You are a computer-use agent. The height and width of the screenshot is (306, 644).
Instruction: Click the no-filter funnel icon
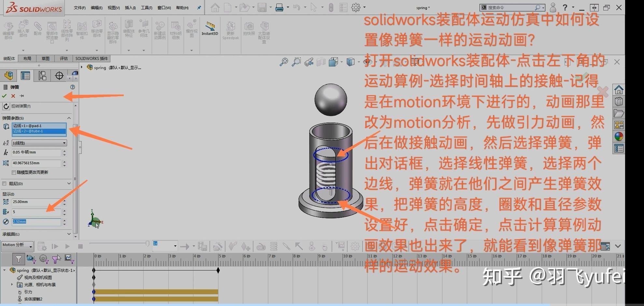(19, 259)
